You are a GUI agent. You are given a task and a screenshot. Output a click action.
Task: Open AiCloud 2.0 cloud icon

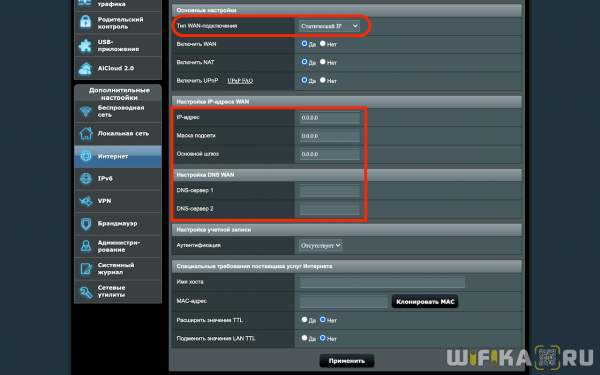pyautogui.click(x=85, y=68)
